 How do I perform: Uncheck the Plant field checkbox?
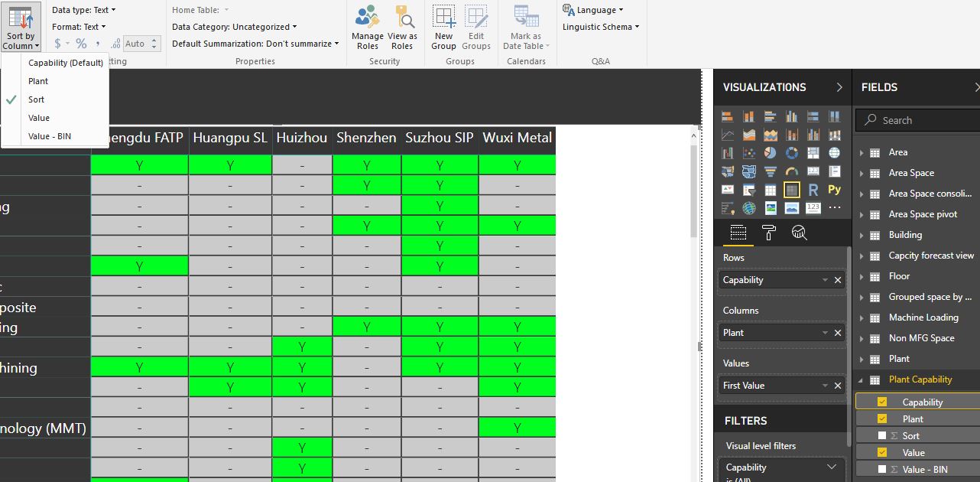882,418
